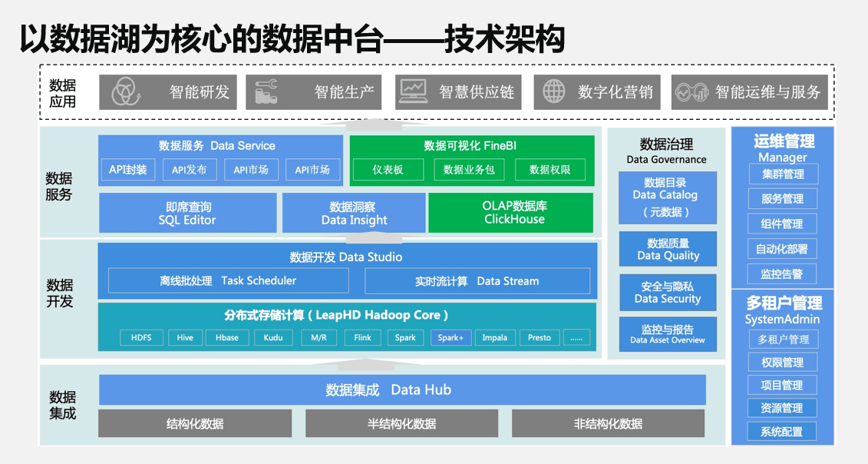Viewport: 868px width, 464px height.
Task: Click the 实时流计算 Data Stream box
Action: coord(477,281)
